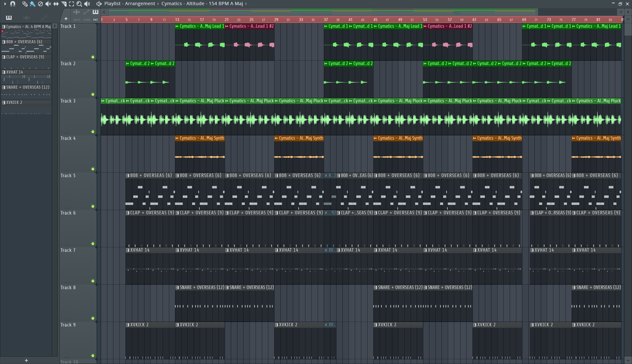
Task: Select the Slice tool
Action: click(x=64, y=4)
